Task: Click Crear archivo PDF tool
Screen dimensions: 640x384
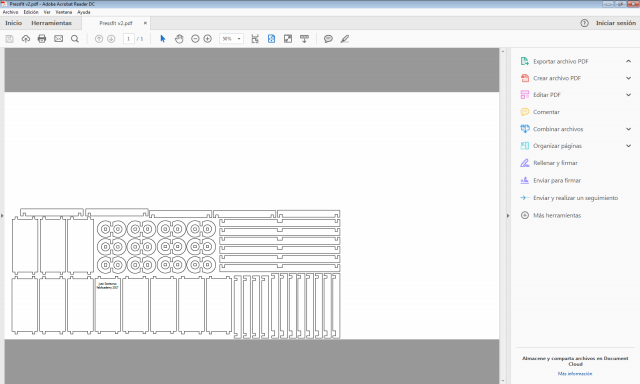Action: click(x=556, y=78)
